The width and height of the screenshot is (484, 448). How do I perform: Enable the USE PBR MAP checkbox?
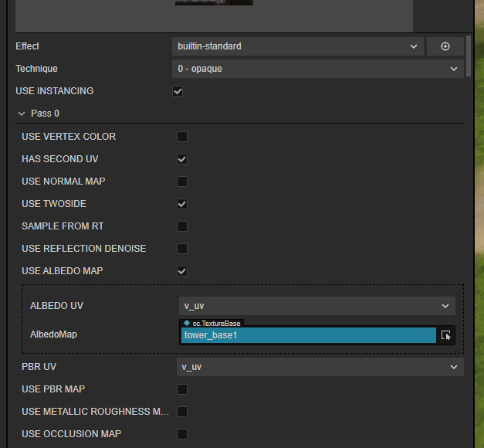pos(182,389)
